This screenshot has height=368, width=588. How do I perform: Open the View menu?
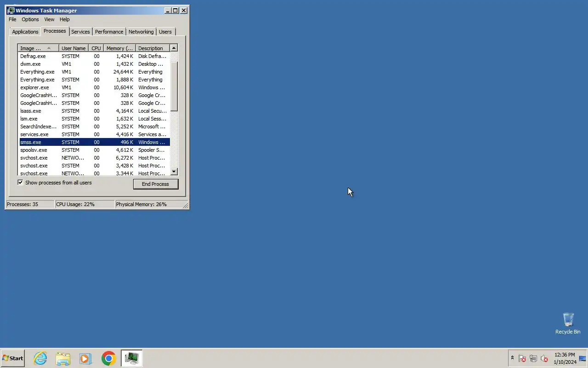[x=49, y=19]
